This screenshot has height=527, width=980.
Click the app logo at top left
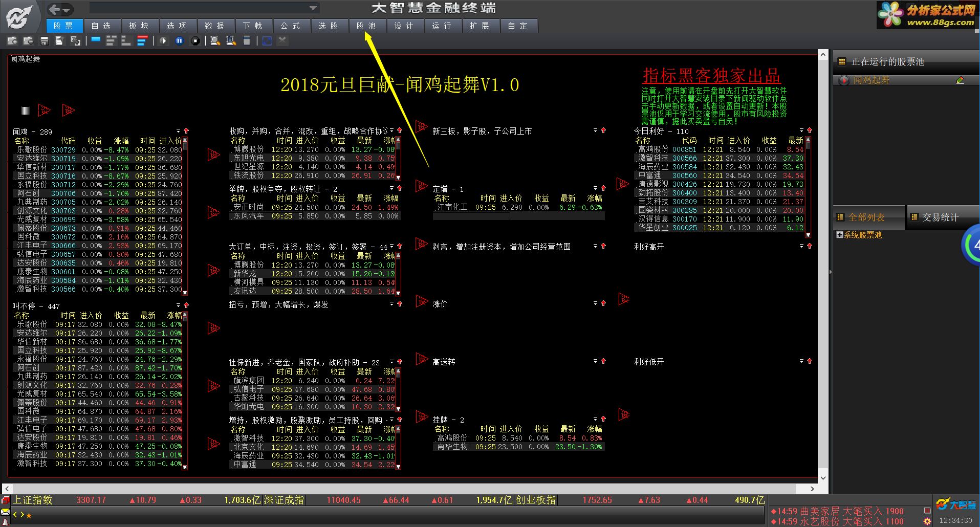[19, 17]
